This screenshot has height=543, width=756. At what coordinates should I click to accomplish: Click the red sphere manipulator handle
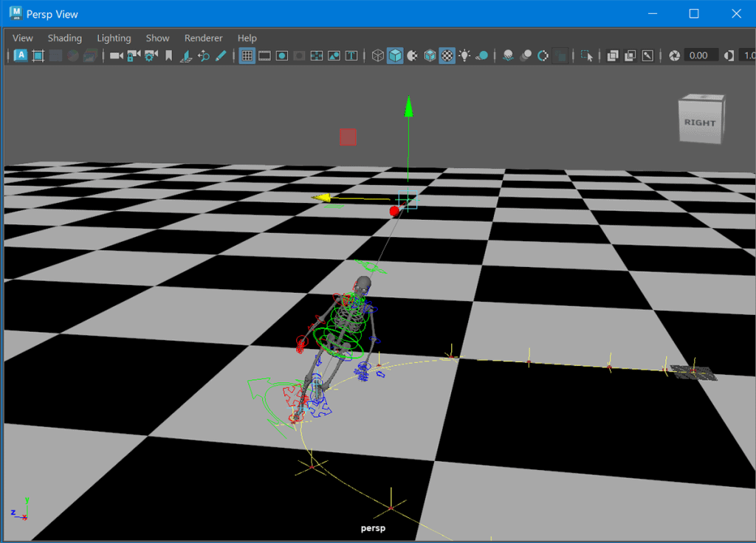pos(394,210)
